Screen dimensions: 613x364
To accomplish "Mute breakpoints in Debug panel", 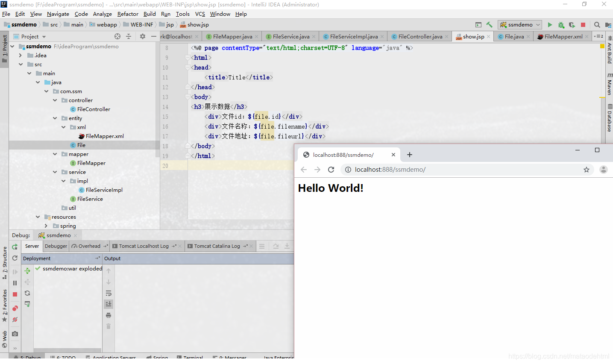I will 15,319.
